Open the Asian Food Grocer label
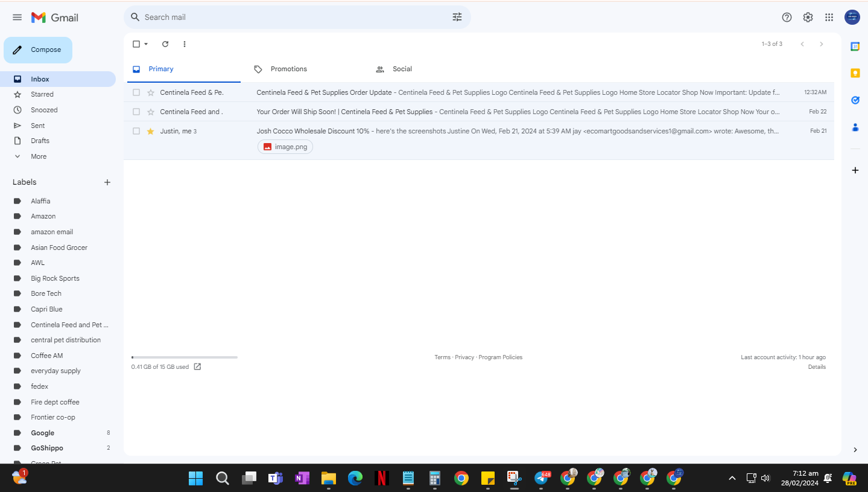The height and width of the screenshot is (492, 868). click(58, 248)
